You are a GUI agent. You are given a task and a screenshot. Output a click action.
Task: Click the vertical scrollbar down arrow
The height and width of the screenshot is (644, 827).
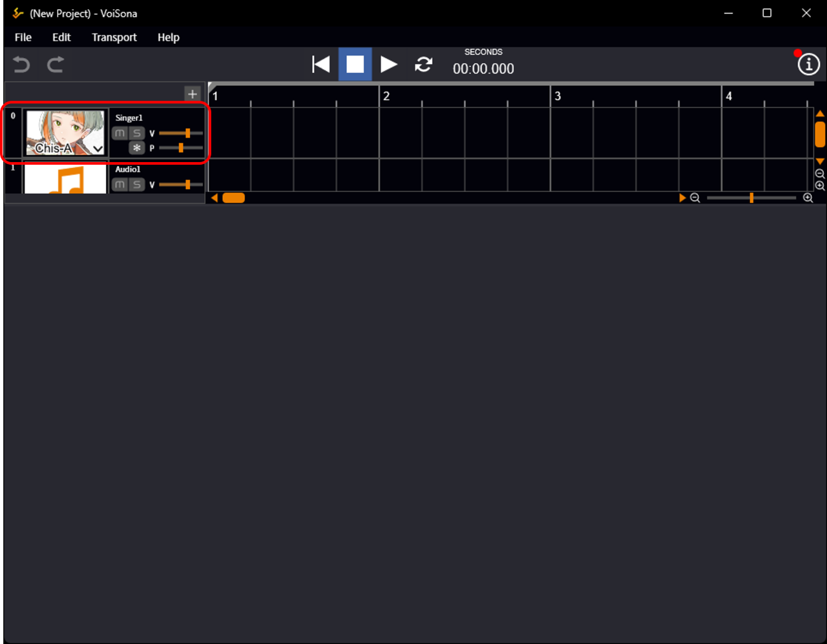click(x=820, y=161)
